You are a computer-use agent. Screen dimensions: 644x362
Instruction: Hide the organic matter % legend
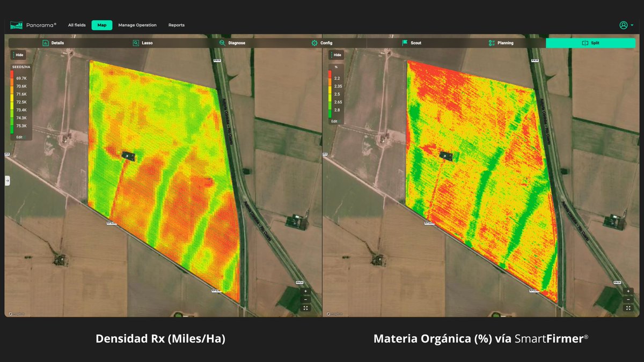[x=336, y=55]
